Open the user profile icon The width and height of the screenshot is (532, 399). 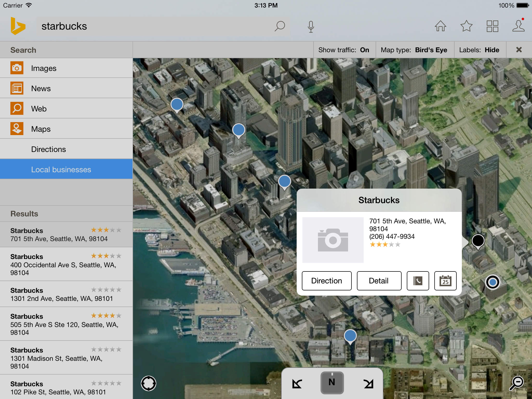coord(518,26)
